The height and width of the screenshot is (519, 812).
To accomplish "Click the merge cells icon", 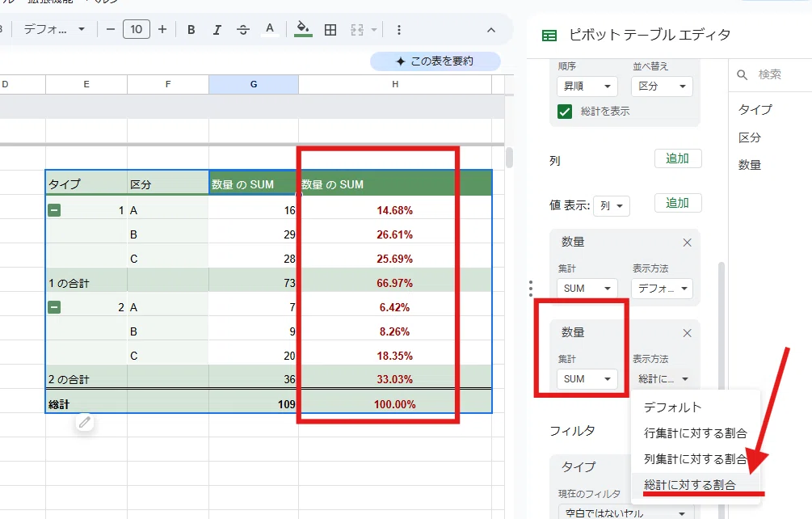I will click(357, 30).
